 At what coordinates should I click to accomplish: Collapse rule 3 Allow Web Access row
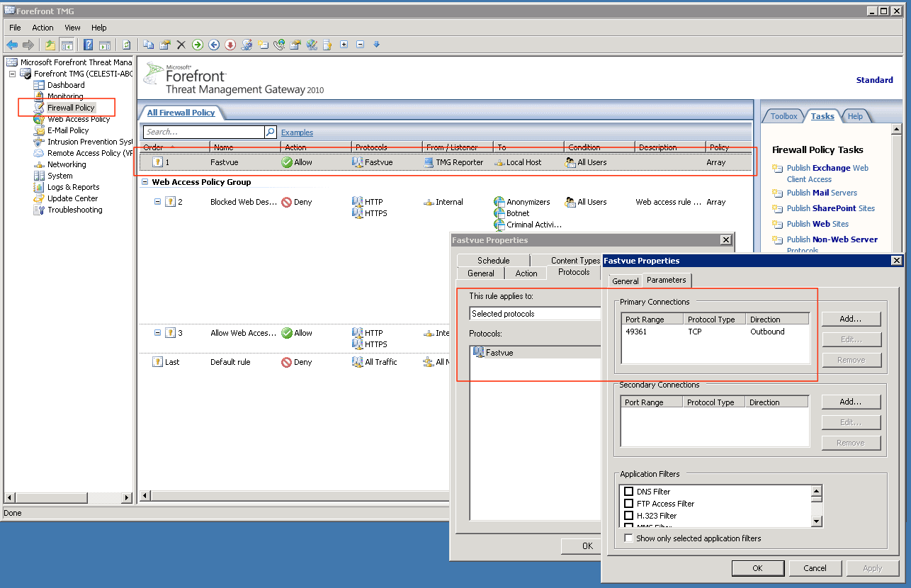(158, 333)
